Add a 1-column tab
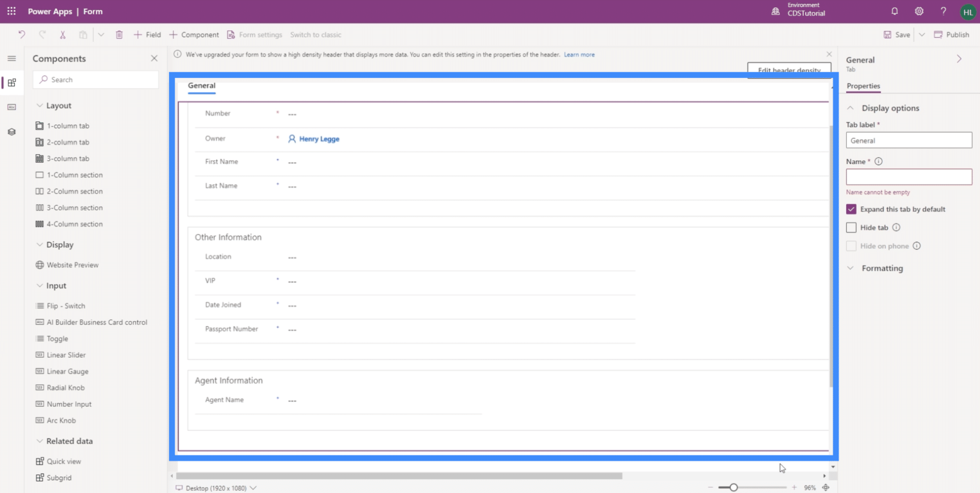Screen dimensions: 980x493 (62, 125)
